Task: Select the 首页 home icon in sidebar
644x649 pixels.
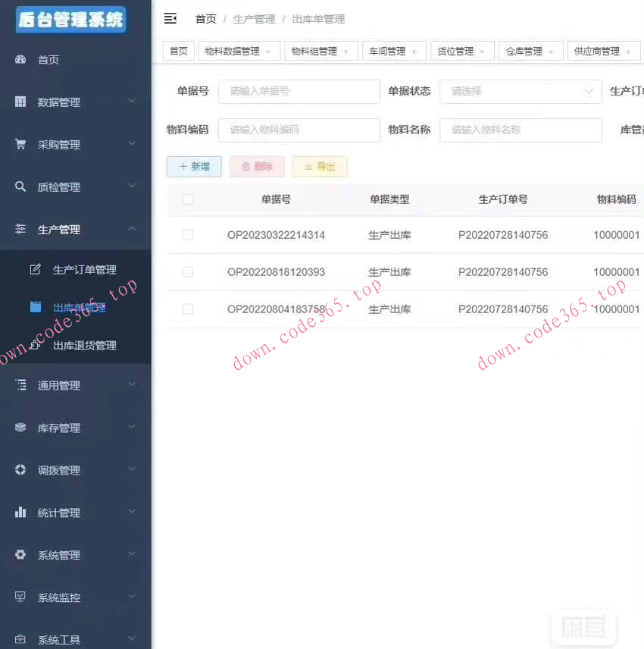Action: [x=19, y=59]
